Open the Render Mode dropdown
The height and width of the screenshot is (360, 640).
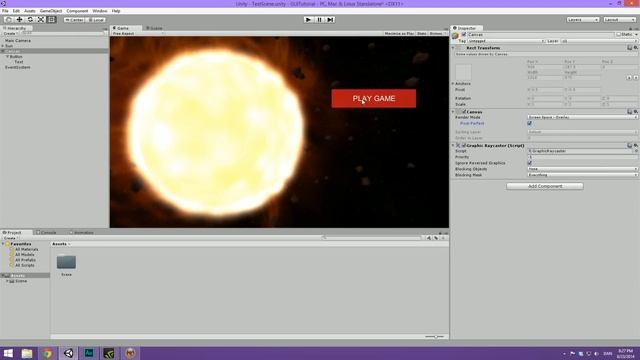click(582, 117)
